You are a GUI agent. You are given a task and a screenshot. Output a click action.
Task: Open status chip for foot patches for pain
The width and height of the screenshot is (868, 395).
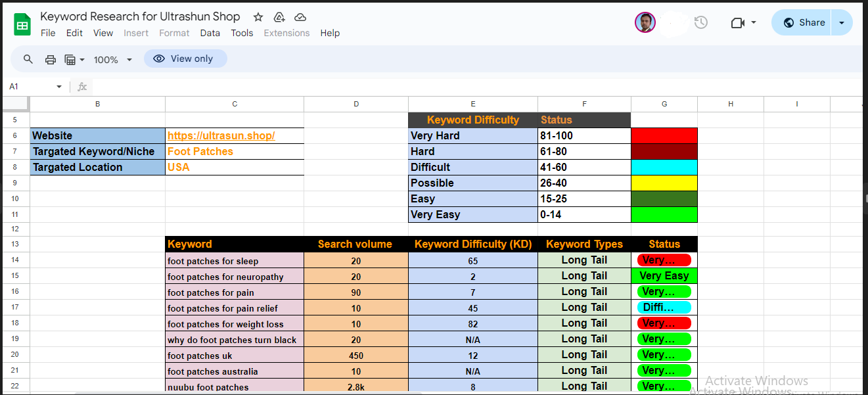pos(664,292)
